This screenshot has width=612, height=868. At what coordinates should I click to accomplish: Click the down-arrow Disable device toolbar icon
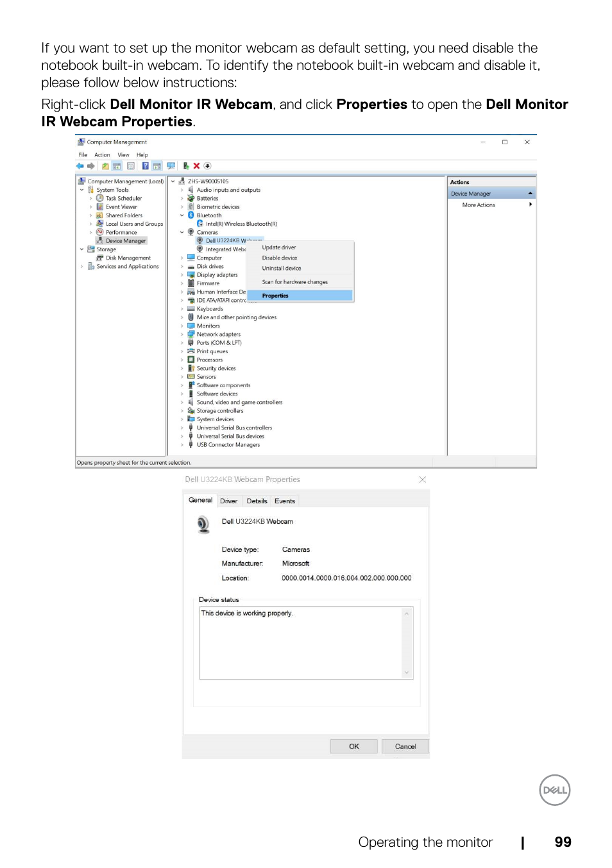click(207, 166)
